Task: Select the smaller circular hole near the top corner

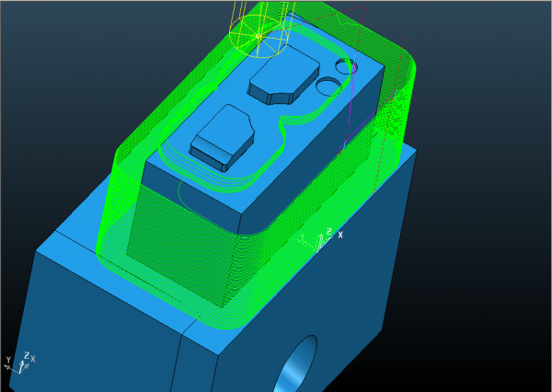Action: (x=347, y=66)
